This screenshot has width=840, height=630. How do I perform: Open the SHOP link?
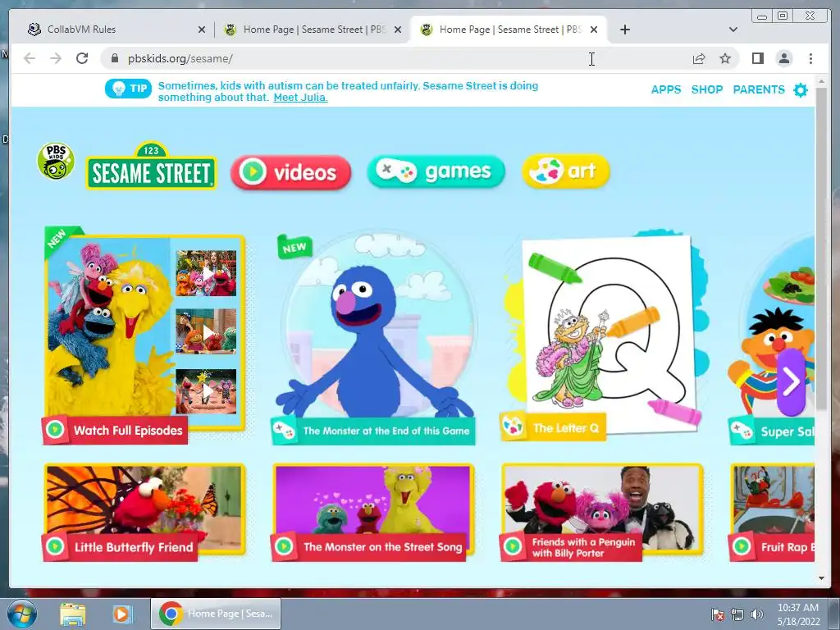point(706,89)
